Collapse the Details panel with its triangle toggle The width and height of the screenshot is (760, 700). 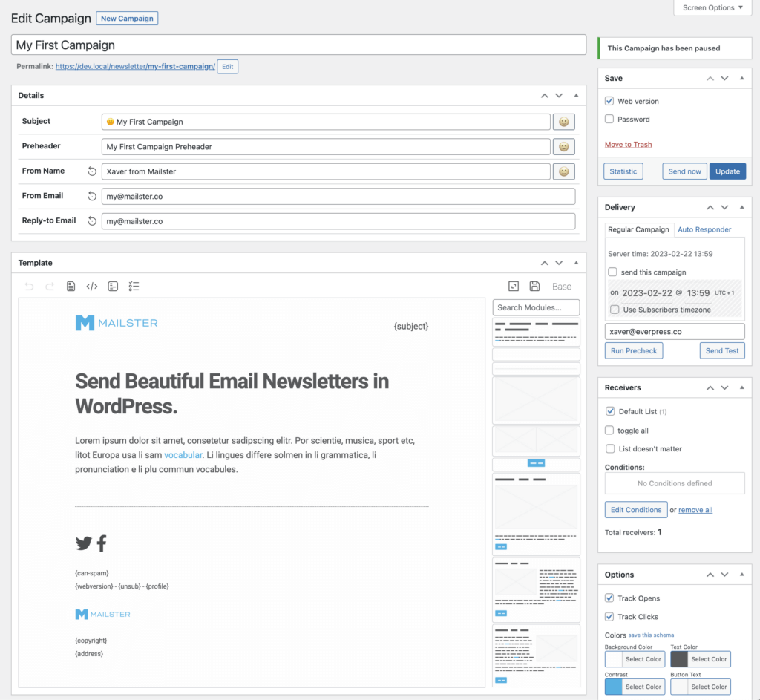tap(576, 96)
